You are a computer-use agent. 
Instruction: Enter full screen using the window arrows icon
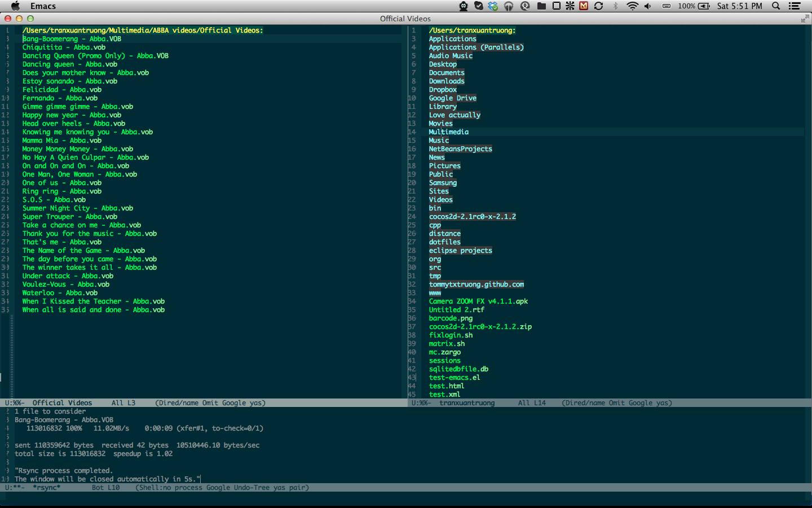point(805,19)
